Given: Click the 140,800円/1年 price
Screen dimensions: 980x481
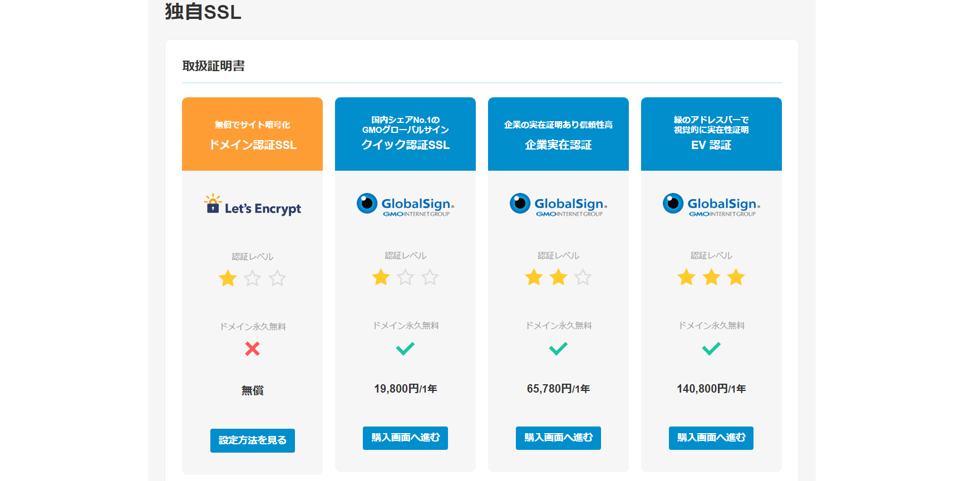Looking at the screenshot, I should (x=711, y=389).
